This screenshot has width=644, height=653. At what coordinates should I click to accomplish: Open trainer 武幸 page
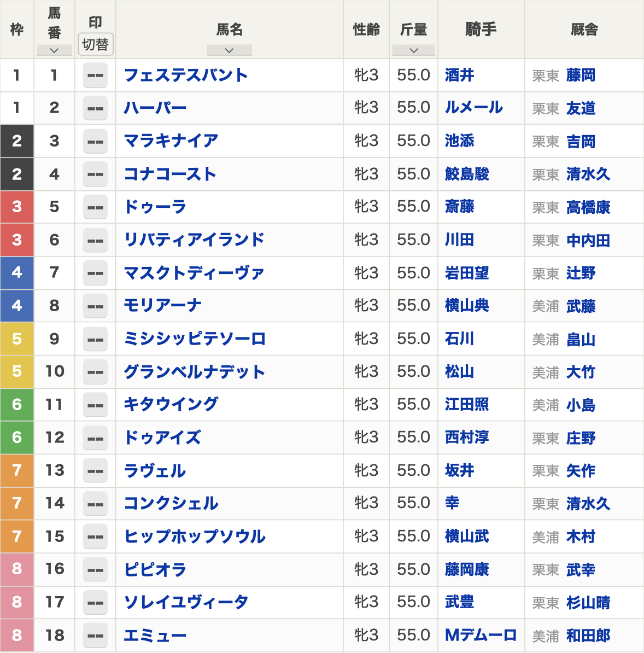tap(581, 570)
